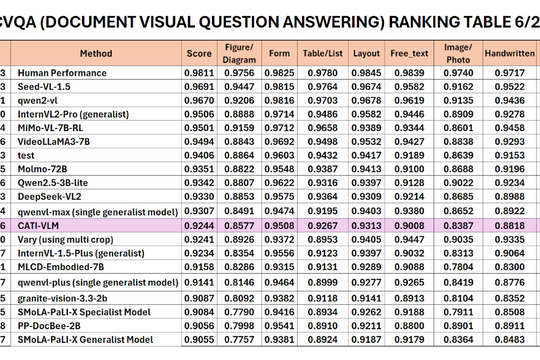This screenshot has height=360, width=540.
Task: Click the qwen2-vl method cell
Action: (x=96, y=101)
